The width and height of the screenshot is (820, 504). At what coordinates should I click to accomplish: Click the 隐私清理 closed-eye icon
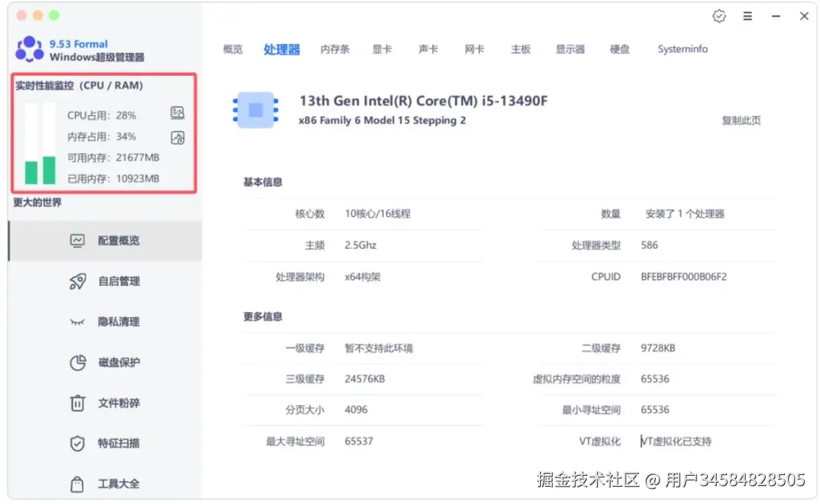click(x=77, y=322)
